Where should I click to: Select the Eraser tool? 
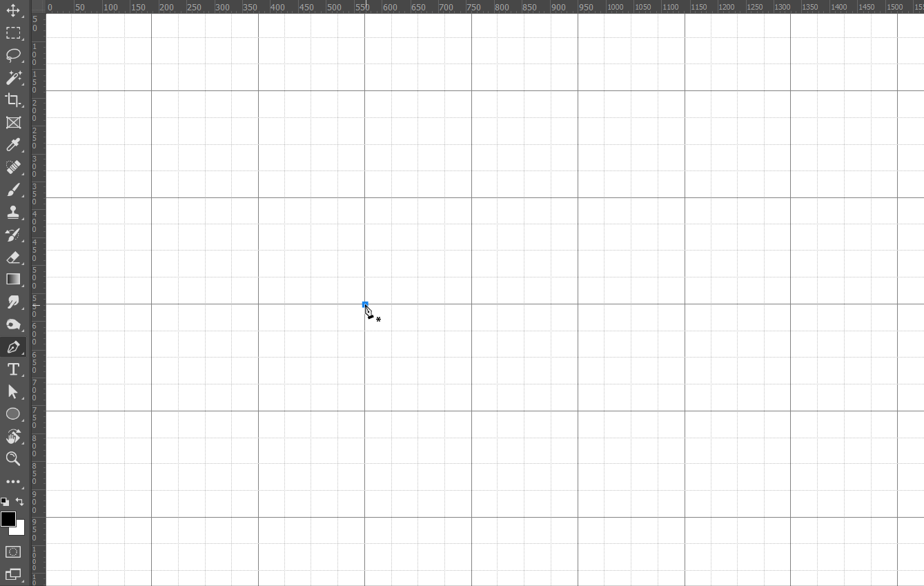pos(13,257)
